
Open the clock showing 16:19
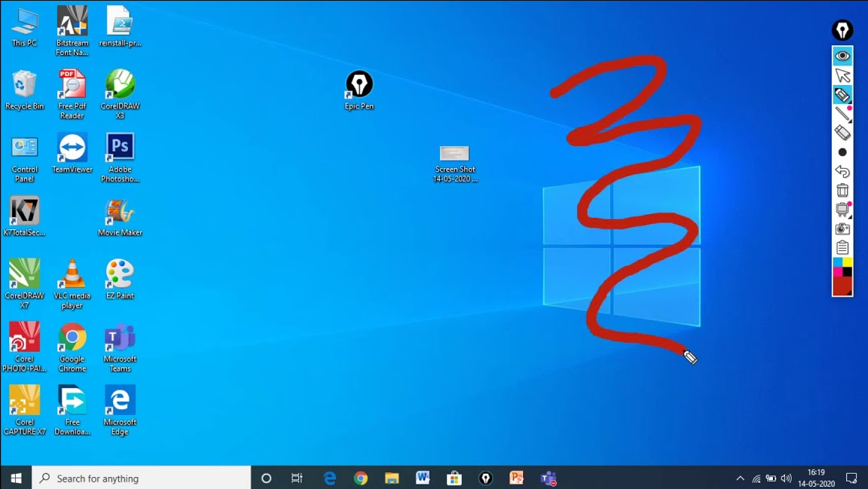click(x=816, y=478)
